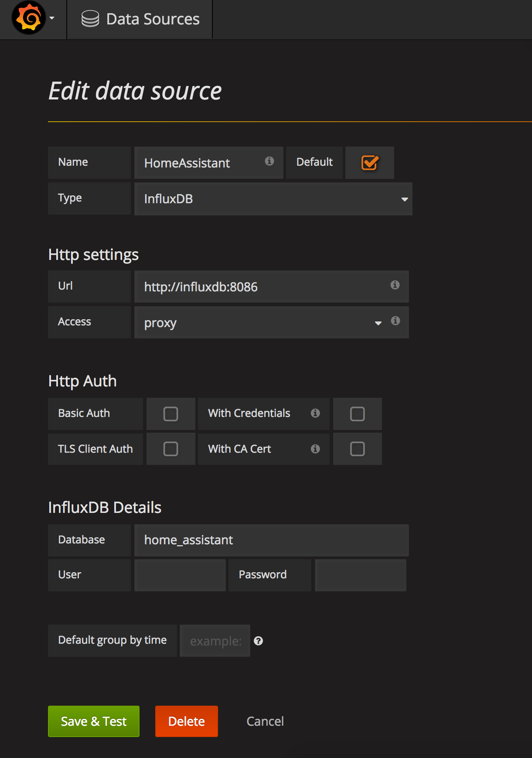Image resolution: width=532 pixels, height=758 pixels.
Task: Show info tooltip for With Credentials
Action: 315,413
